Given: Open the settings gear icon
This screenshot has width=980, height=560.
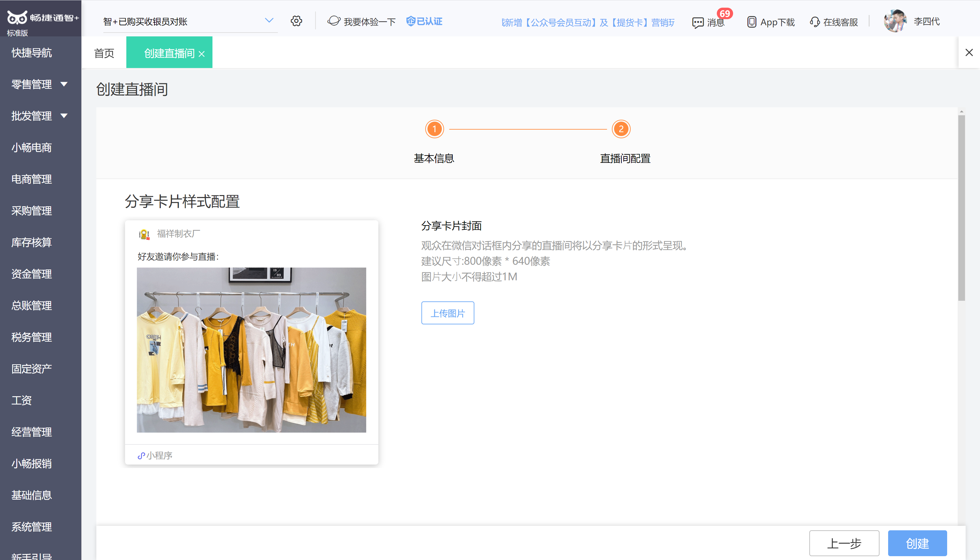Looking at the screenshot, I should [296, 21].
